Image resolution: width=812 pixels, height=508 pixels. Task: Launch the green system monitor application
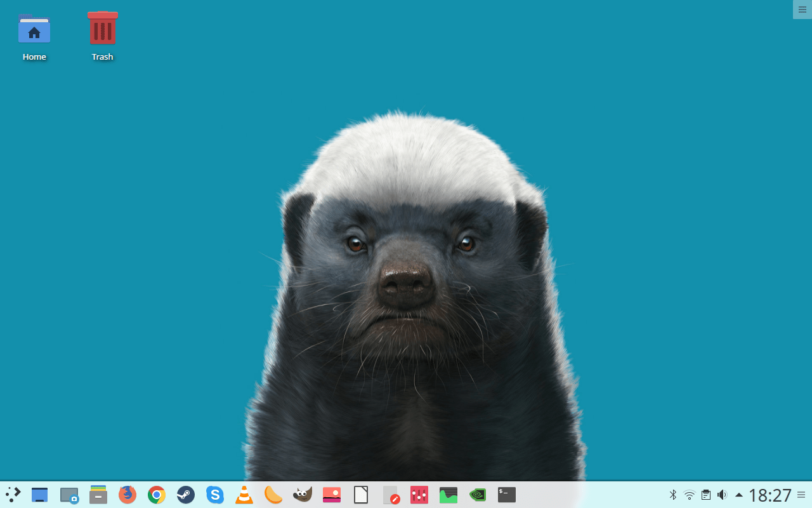coord(449,495)
